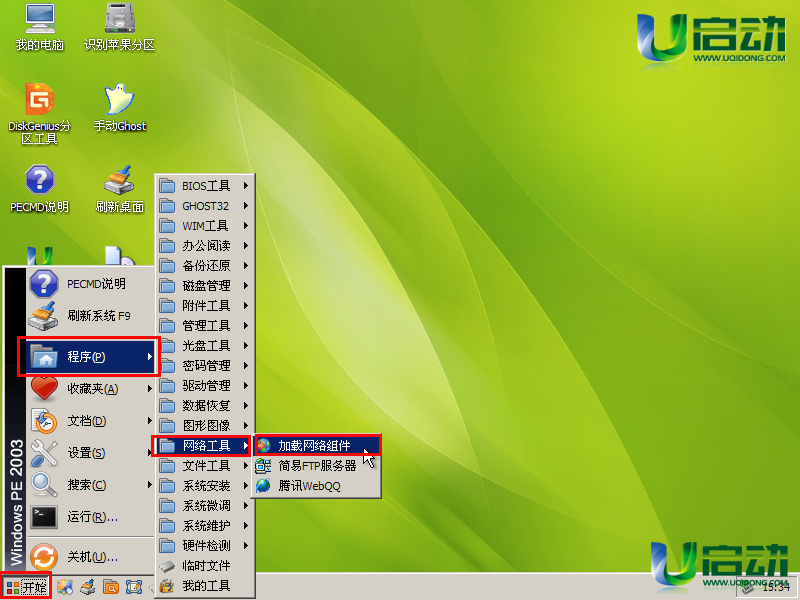800x600 pixels.
Task: Select the highlighted 网络工具 folder entry
Action: [x=205, y=446]
